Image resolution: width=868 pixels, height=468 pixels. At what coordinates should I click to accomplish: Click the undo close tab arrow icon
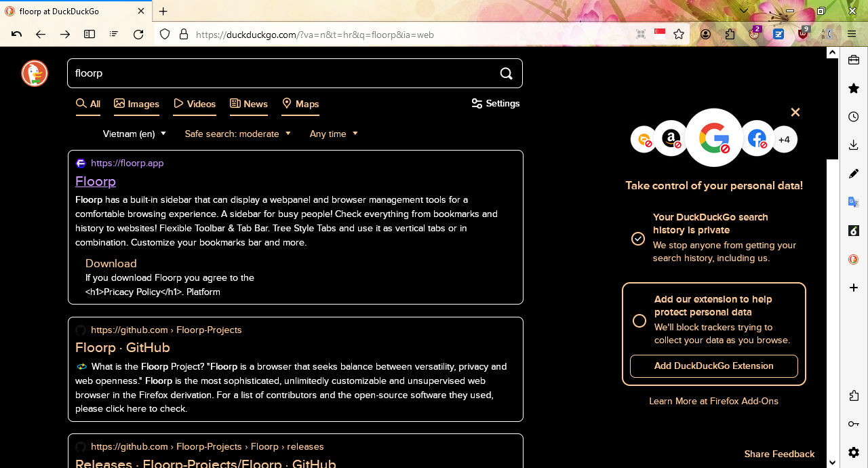(16, 34)
